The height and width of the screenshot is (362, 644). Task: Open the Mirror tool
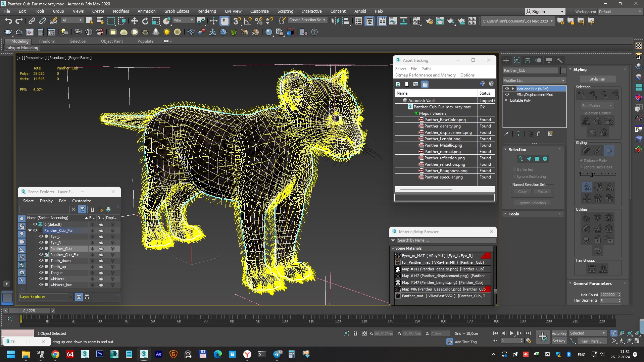coord(335,21)
